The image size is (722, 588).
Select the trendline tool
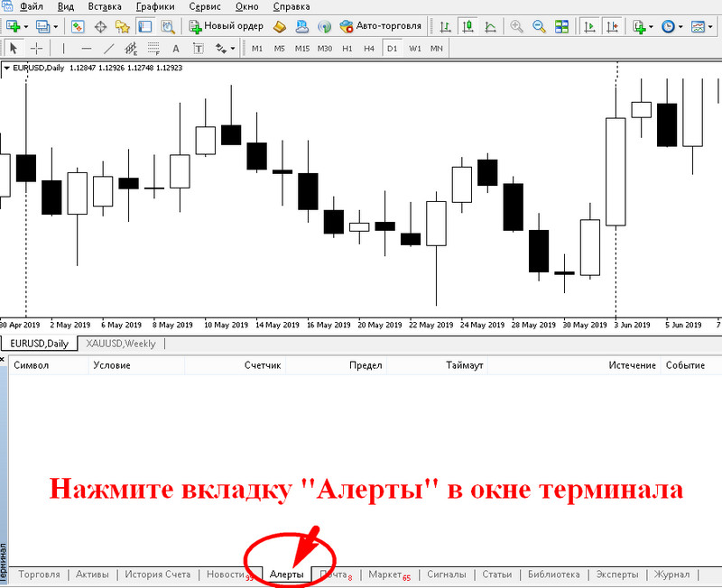click(108, 49)
